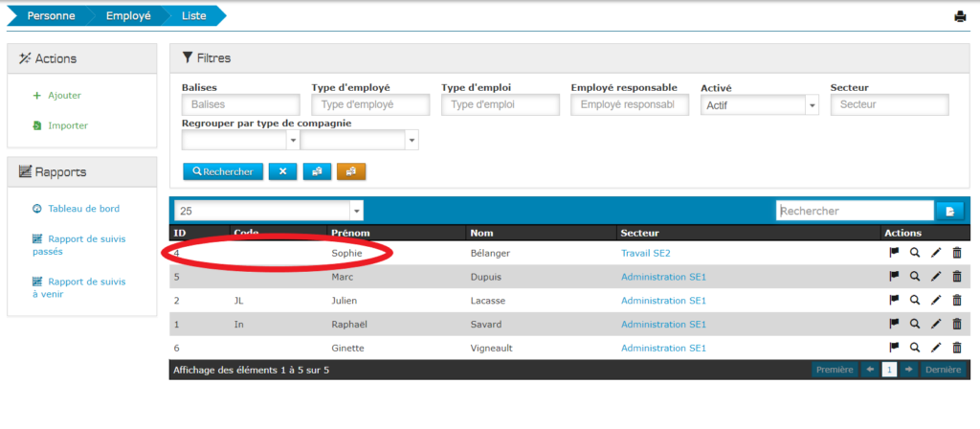
Task: Open the Activé dropdown
Action: pyautogui.click(x=759, y=105)
